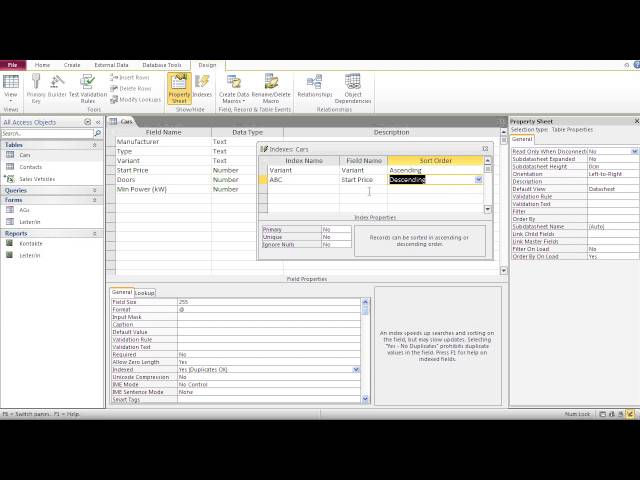The image size is (640, 480).
Task: Click the Doors Number data type cell
Action: point(247,180)
